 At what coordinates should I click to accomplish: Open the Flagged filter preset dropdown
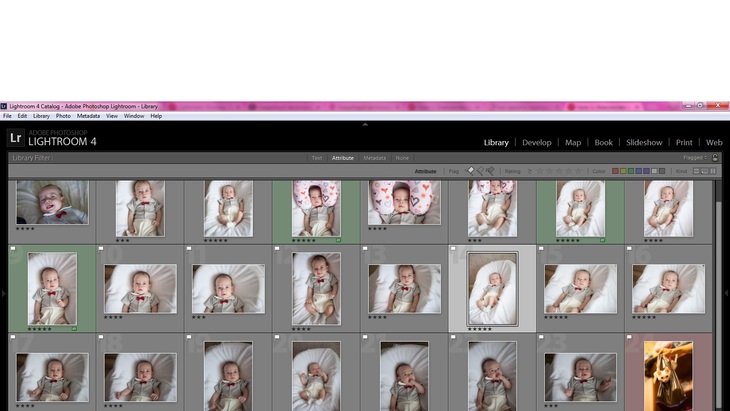click(x=695, y=157)
